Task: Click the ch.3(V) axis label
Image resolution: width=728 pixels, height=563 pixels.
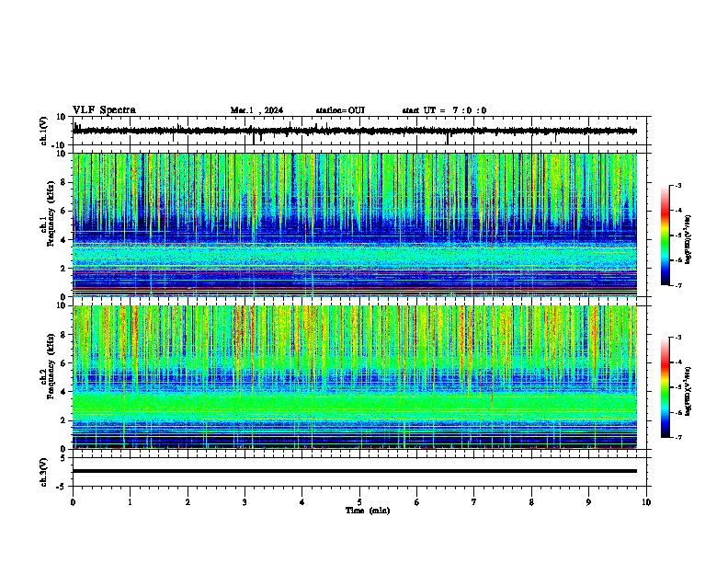Action: tap(44, 472)
